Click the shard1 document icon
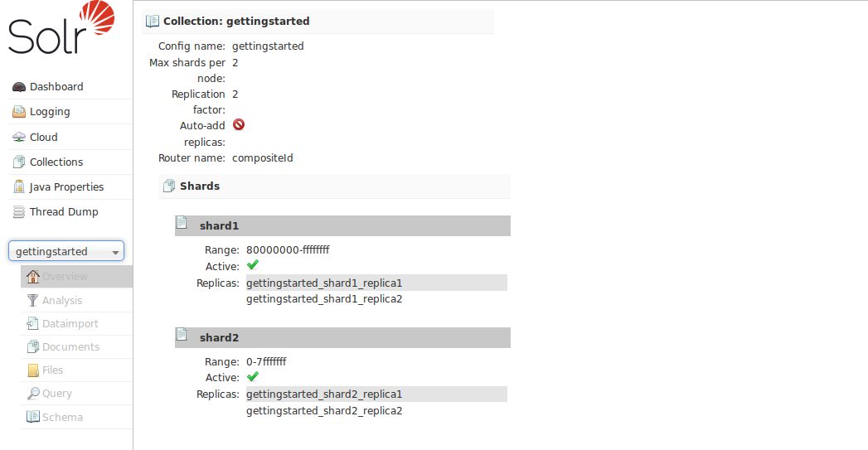Screen dimensions: 868x450 182,223
